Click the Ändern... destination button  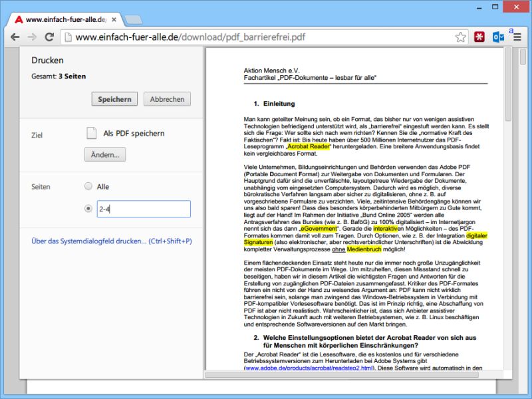[x=105, y=154]
